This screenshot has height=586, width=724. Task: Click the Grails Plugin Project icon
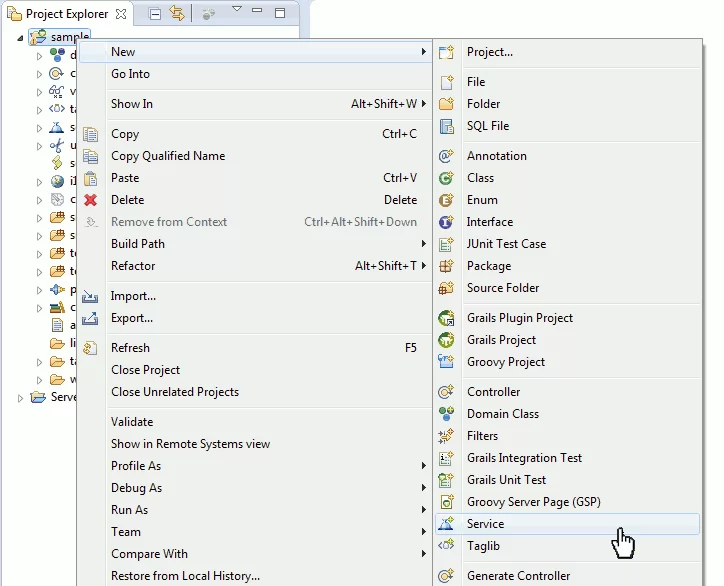point(446,318)
